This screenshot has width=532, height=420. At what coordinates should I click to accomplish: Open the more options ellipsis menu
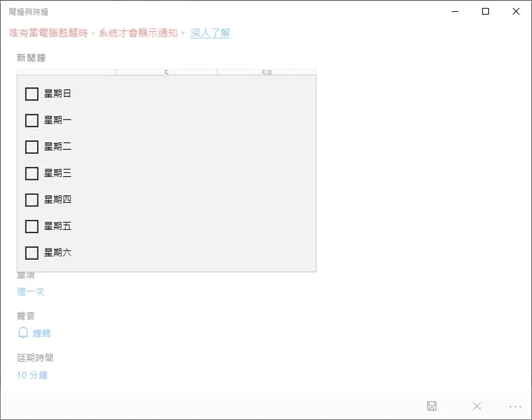pos(515,407)
